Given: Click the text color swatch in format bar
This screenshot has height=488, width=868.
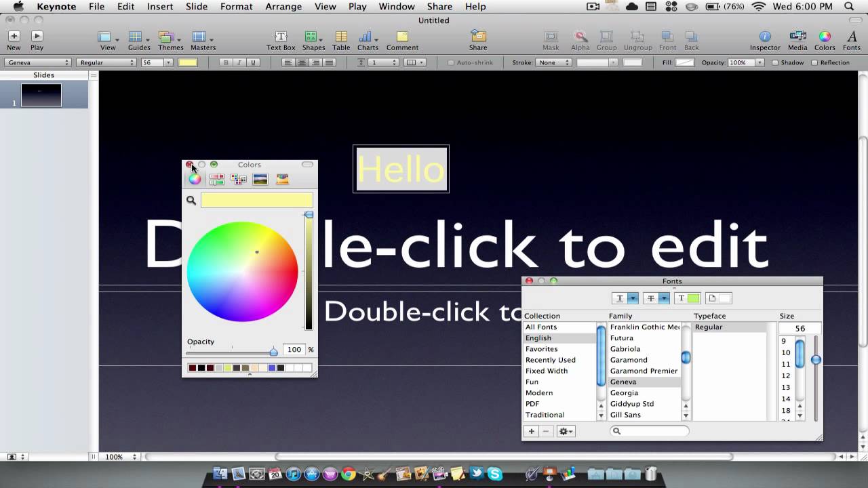Looking at the screenshot, I should coord(188,62).
